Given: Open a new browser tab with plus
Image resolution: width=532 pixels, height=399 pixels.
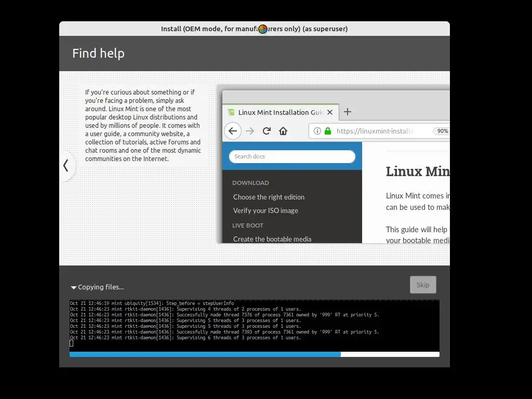Looking at the screenshot, I should click(348, 112).
